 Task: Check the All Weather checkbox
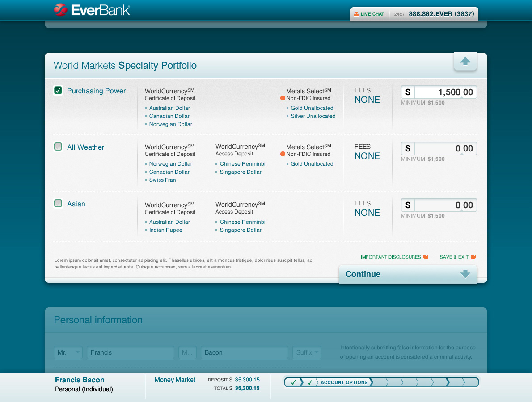point(59,147)
